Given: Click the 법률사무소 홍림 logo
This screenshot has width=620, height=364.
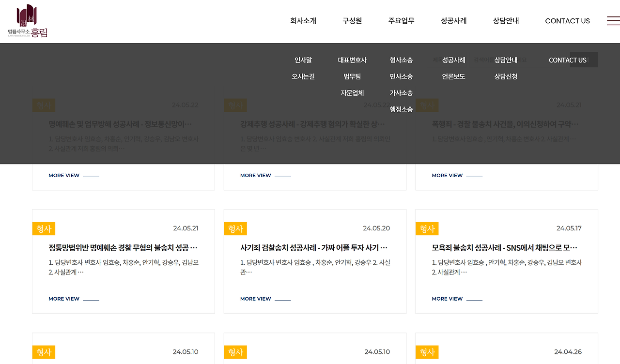Looking at the screenshot, I should [x=28, y=21].
